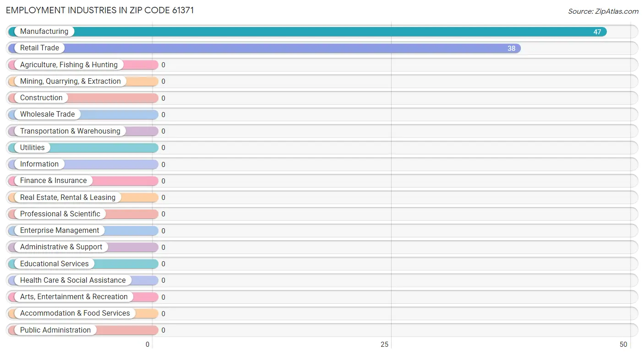Click the 25 axis tick label
Screen dimensions: 644x355
coord(385,344)
